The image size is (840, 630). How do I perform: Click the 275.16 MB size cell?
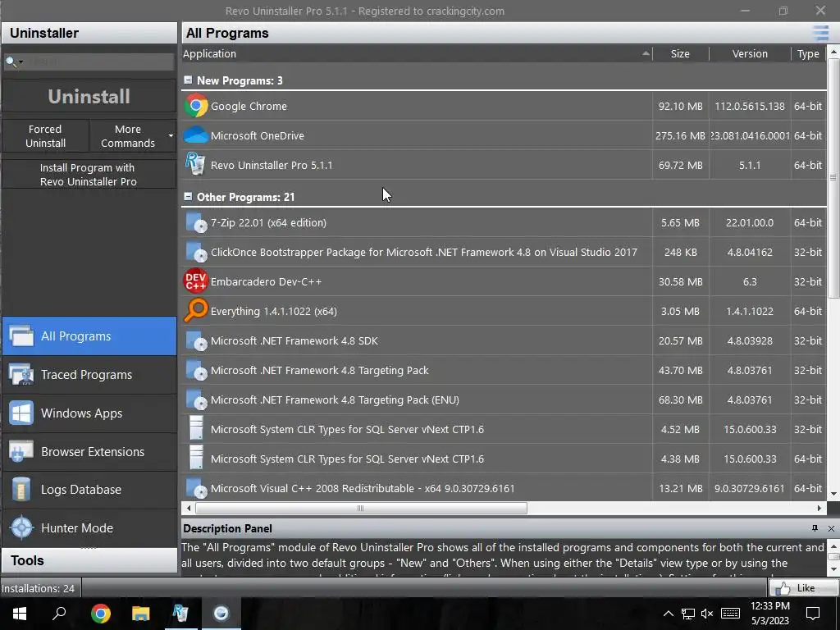coord(680,135)
